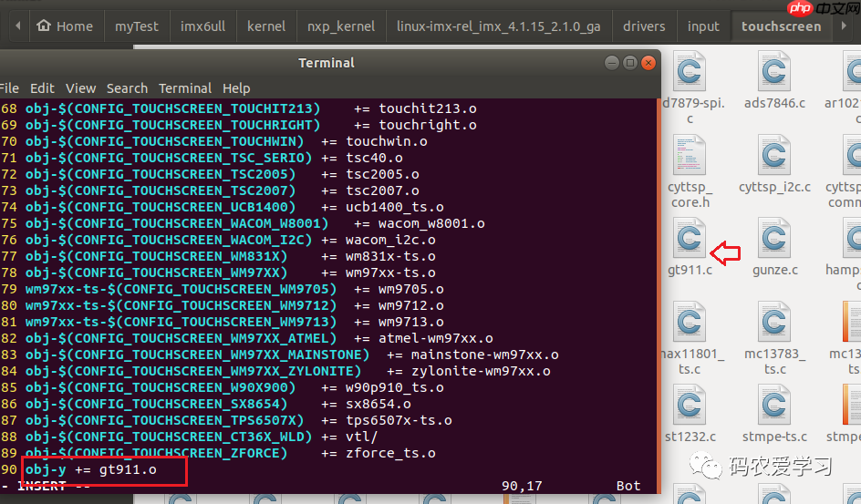Open the Terminal Edit menu

[x=42, y=88]
